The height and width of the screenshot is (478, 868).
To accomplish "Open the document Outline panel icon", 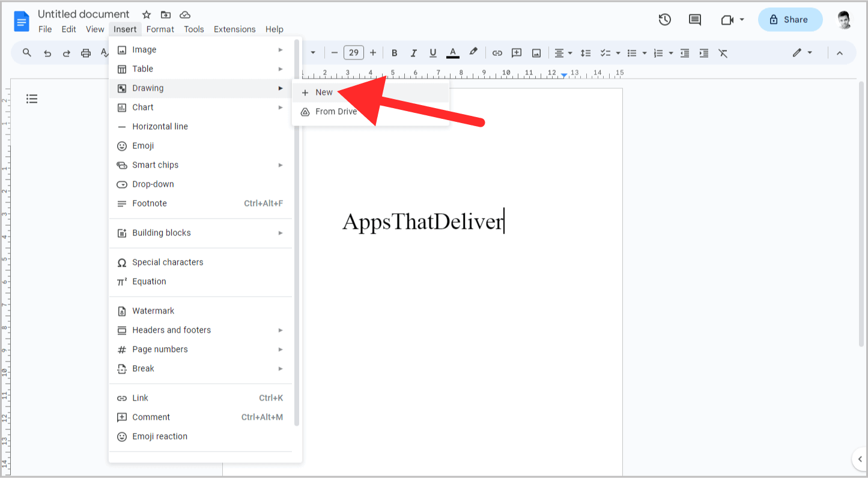I will 32,98.
